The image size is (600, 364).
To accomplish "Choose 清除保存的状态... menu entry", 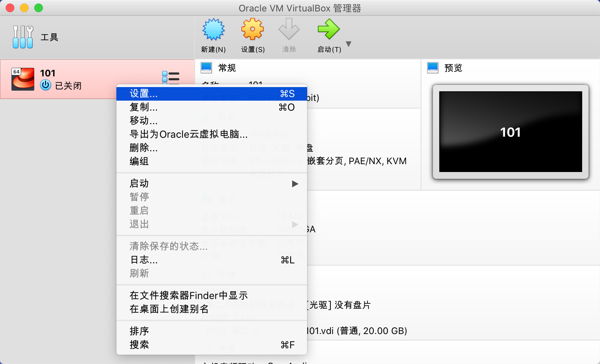I will 212,247.
